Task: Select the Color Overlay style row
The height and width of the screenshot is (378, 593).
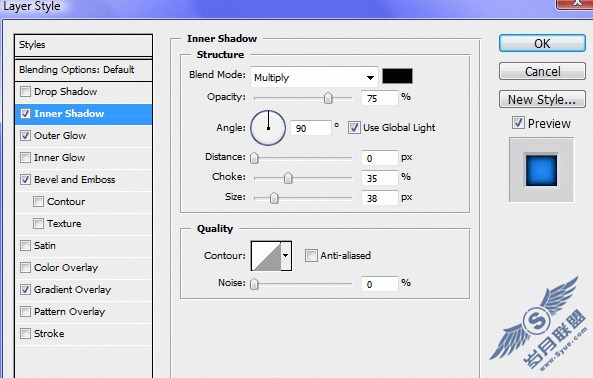Action: pyautogui.click(x=84, y=268)
